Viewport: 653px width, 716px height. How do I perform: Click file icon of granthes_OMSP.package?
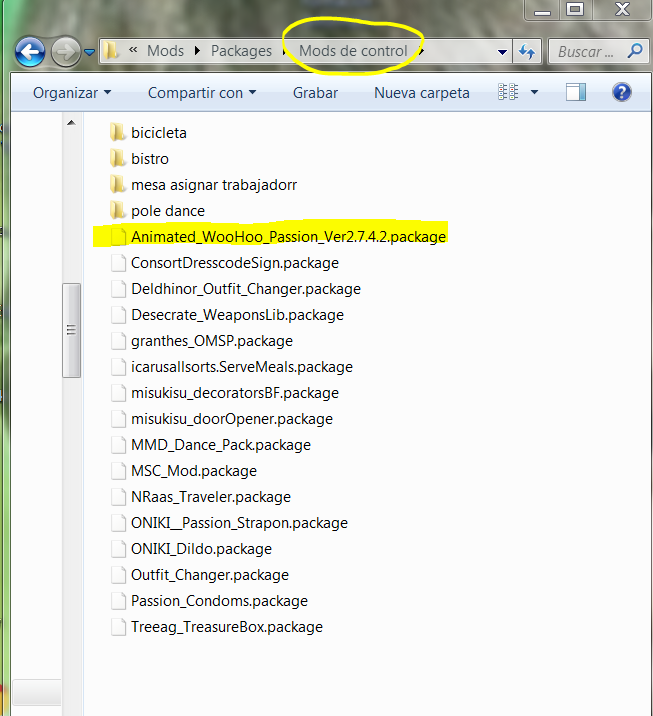click(x=118, y=341)
